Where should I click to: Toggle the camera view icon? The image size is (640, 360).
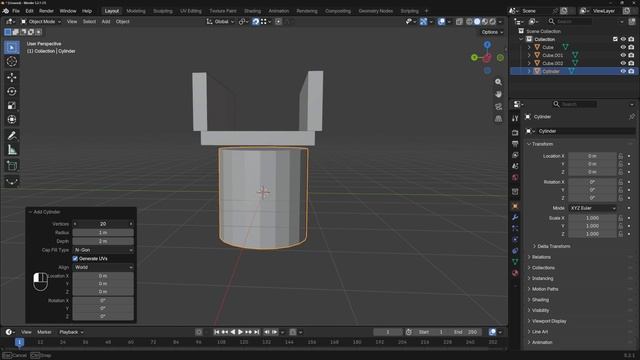pyautogui.click(x=498, y=107)
